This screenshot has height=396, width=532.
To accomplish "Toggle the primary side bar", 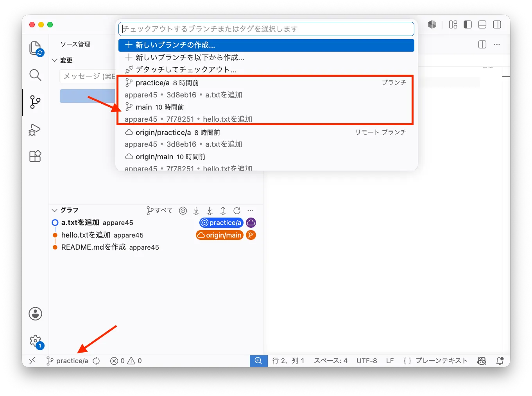I will (x=468, y=25).
